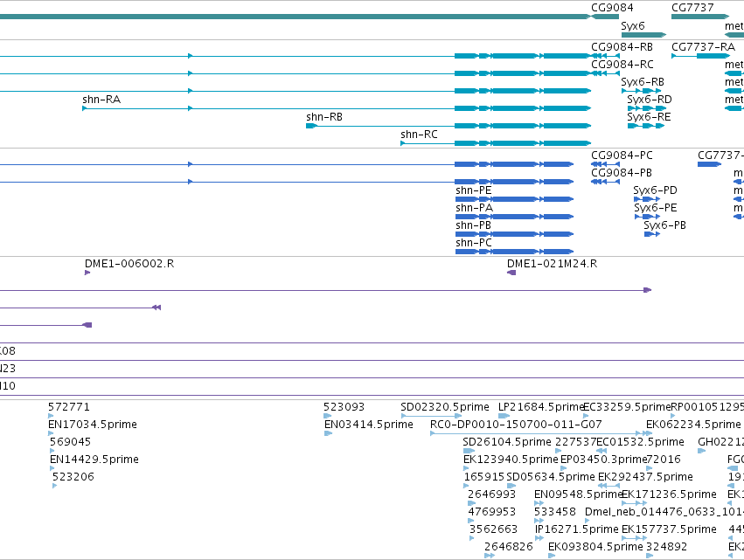Select the CG9084-RC transcript label
The image size is (744, 560).
pos(622,65)
